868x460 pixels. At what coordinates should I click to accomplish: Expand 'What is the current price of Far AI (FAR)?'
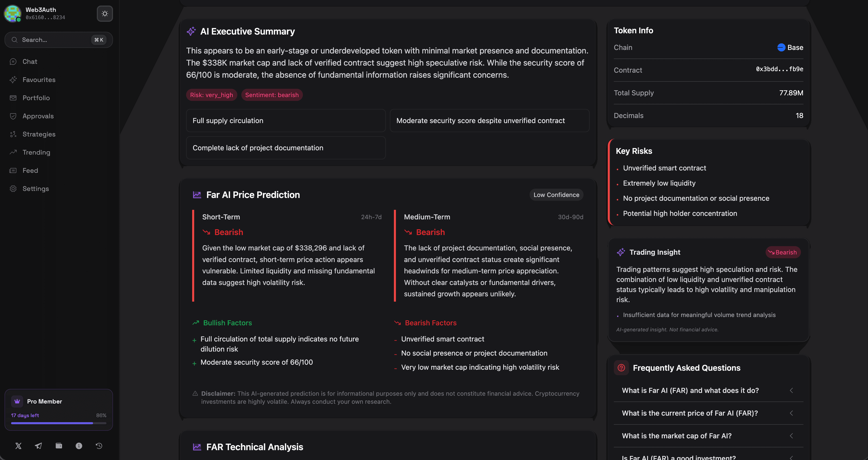708,414
